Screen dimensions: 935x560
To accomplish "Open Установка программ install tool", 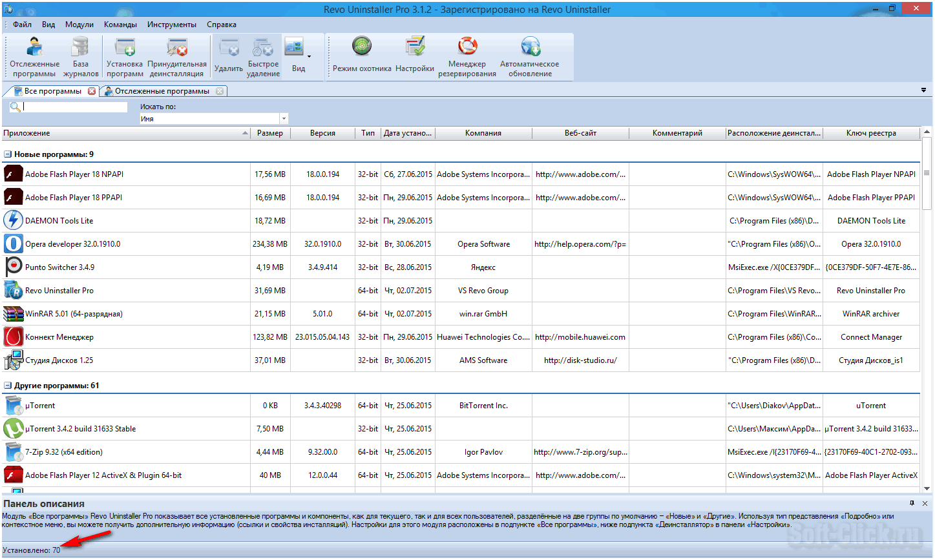I will click(125, 56).
